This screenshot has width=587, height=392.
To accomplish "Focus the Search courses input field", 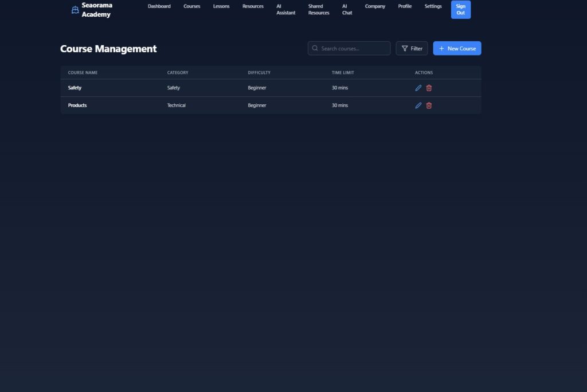I will pos(349,48).
